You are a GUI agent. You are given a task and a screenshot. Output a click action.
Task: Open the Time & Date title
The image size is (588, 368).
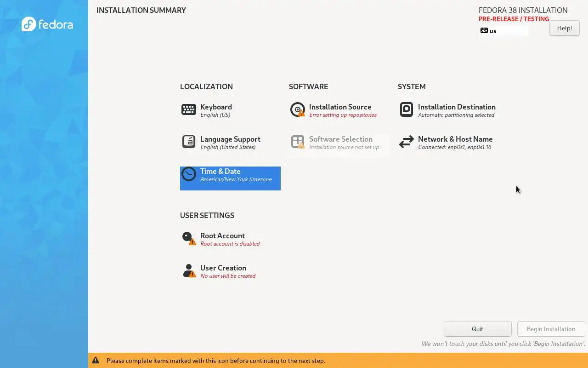pos(220,171)
